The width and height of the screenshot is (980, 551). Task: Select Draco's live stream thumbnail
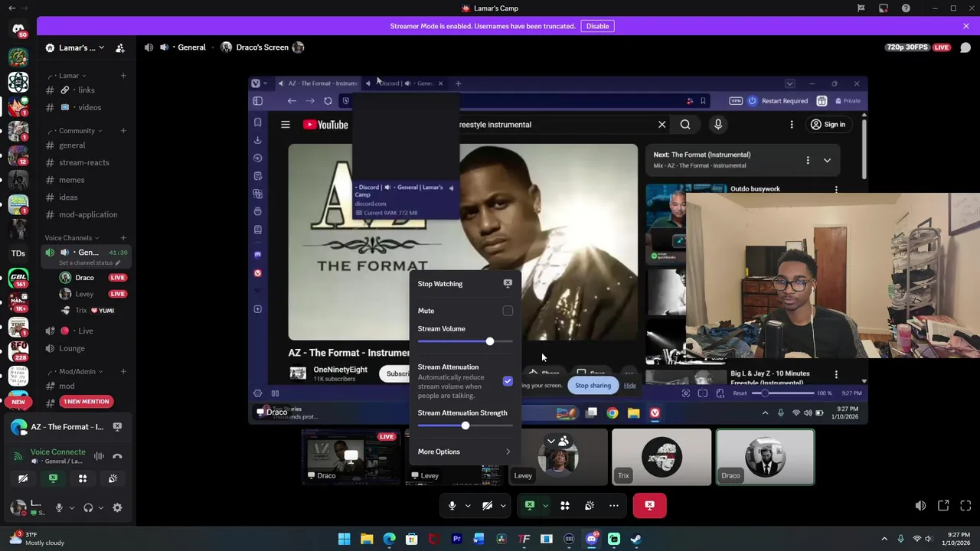tap(351, 457)
